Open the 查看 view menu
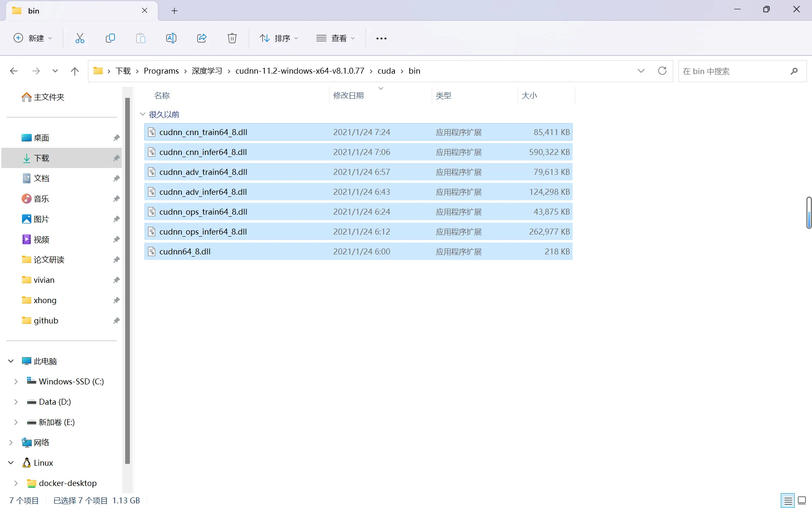This screenshot has height=508, width=812. pyautogui.click(x=335, y=38)
